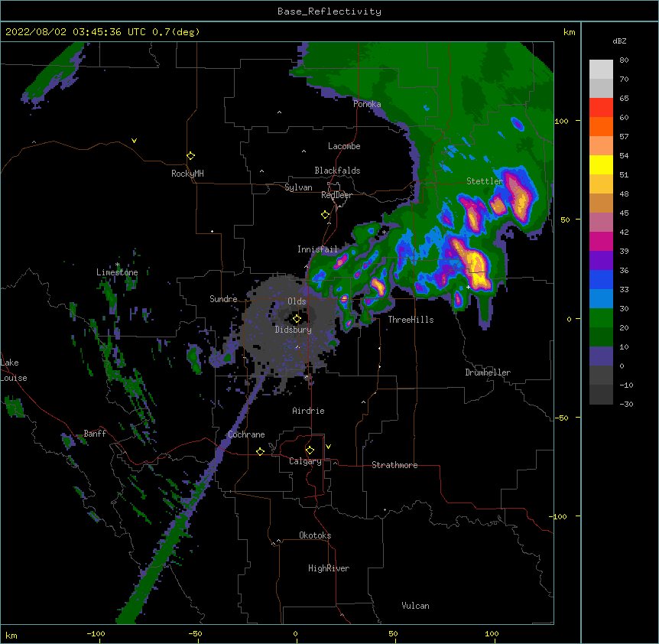Click the Blackfalds town label
The image size is (659, 644).
pyautogui.click(x=337, y=171)
